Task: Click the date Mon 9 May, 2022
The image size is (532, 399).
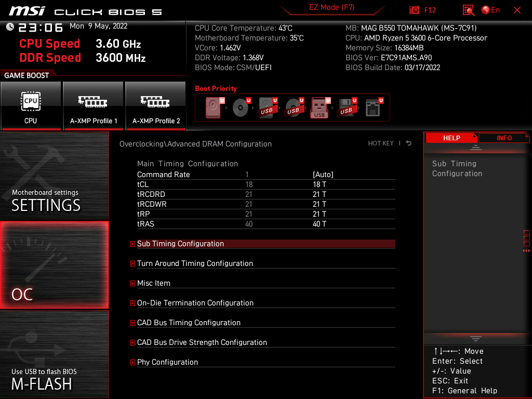Action: 98,26
